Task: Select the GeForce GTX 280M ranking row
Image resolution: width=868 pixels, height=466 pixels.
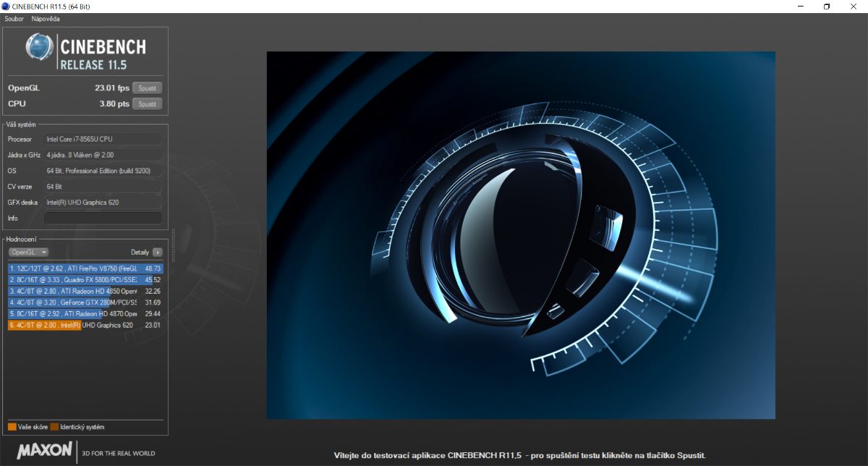Action: point(85,302)
